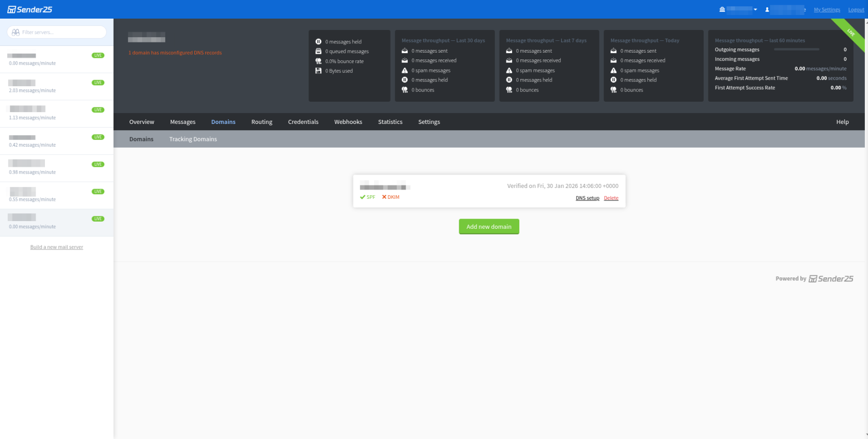
Task: Click the messages held pause icon
Action: point(318,42)
